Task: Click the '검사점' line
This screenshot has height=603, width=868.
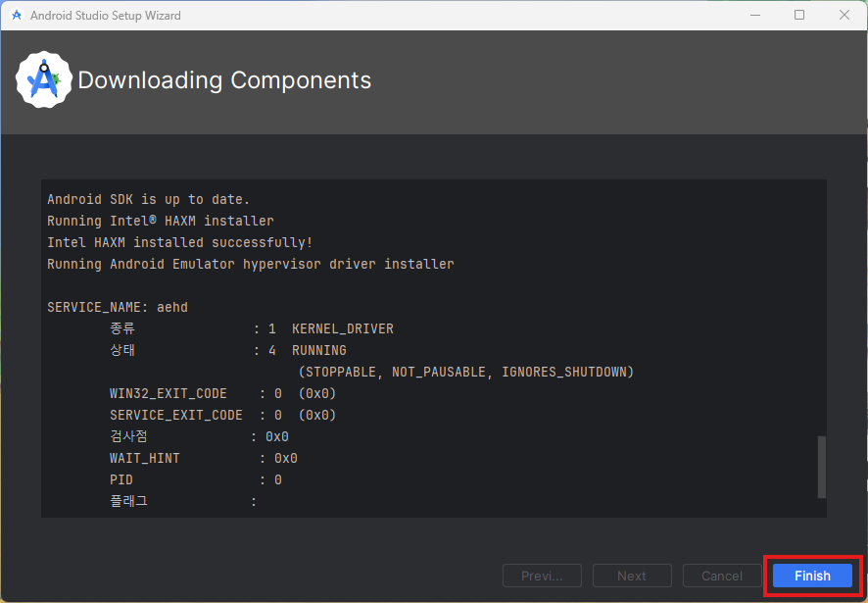Action: pyautogui.click(x=199, y=436)
